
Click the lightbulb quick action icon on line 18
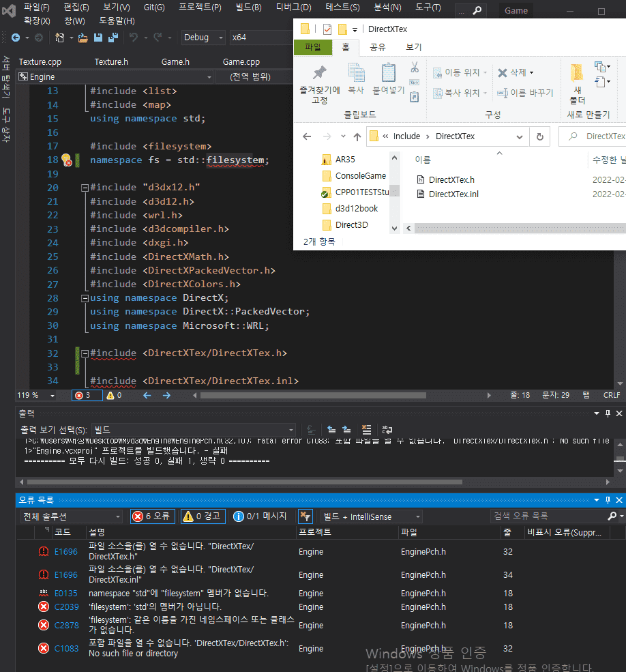(x=66, y=160)
